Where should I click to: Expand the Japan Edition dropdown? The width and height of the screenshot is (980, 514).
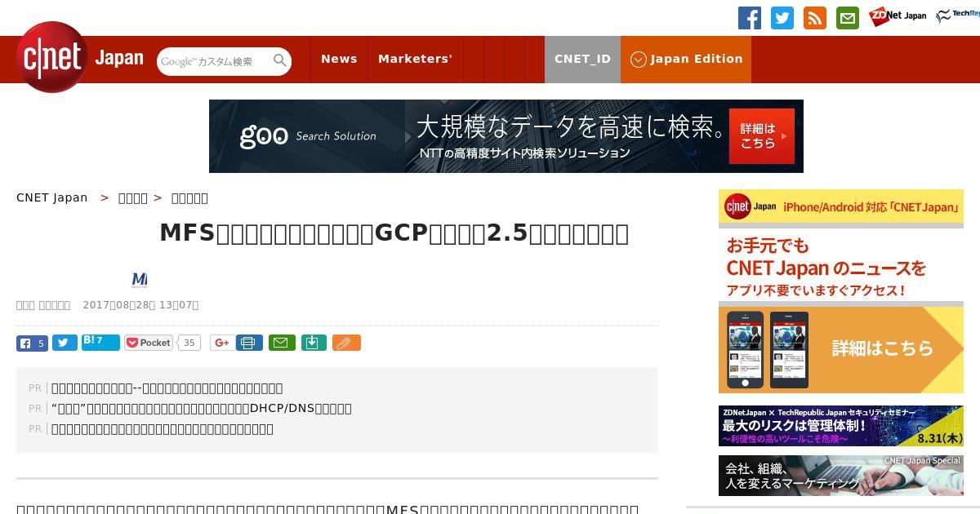point(686,59)
